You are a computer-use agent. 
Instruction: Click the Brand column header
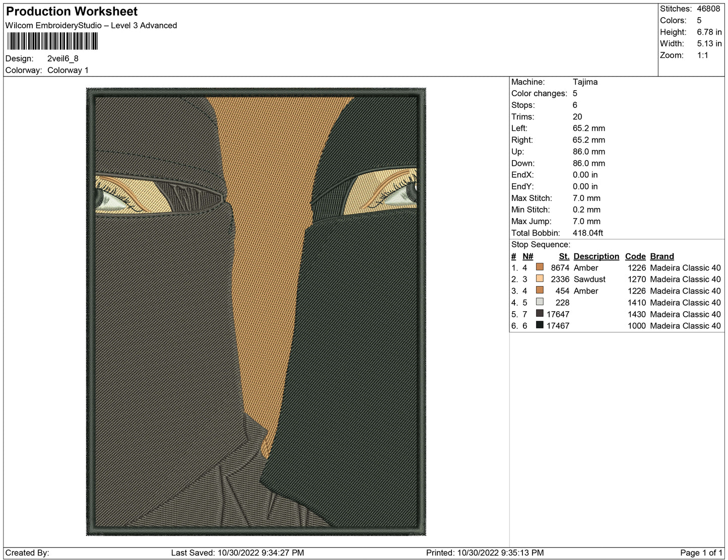661,256
